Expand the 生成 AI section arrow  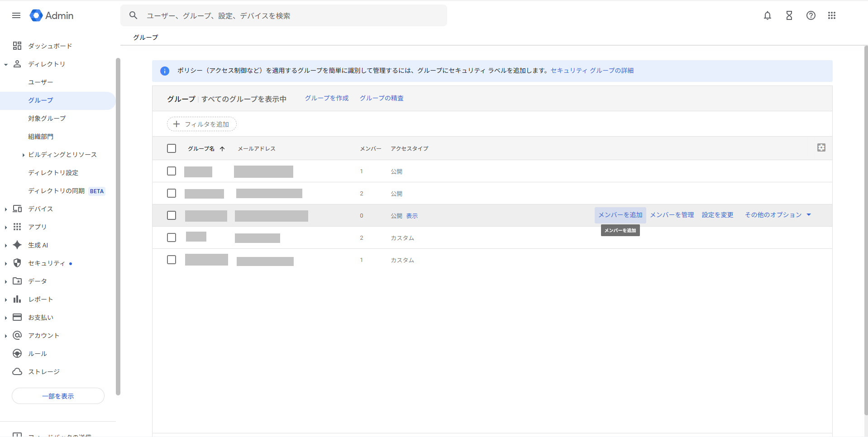[6, 245]
